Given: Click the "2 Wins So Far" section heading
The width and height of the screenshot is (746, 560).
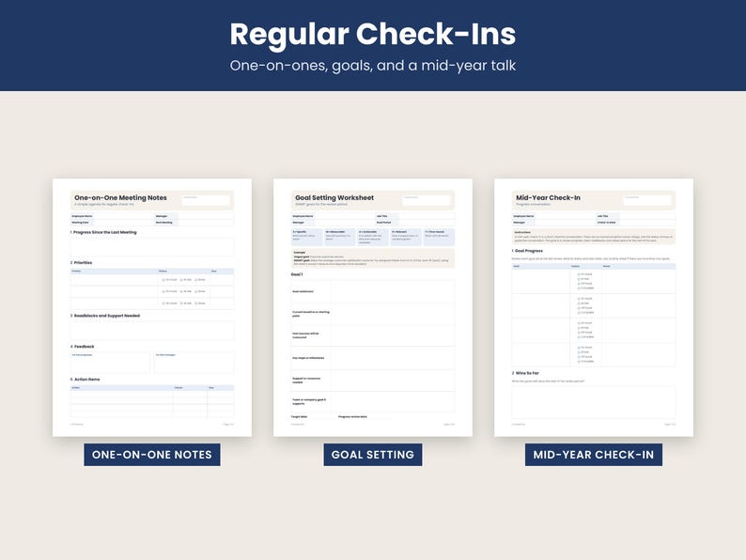Looking at the screenshot, I should (525, 373).
